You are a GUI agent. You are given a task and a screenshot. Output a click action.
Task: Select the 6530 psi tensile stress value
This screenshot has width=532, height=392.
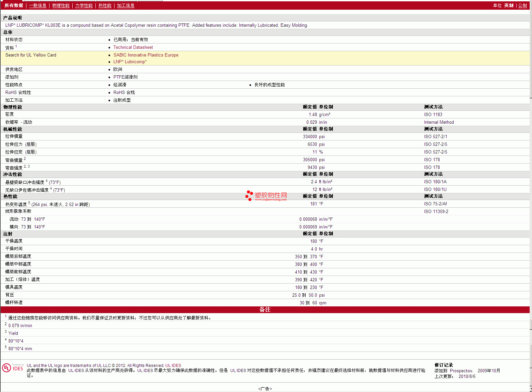316,144
